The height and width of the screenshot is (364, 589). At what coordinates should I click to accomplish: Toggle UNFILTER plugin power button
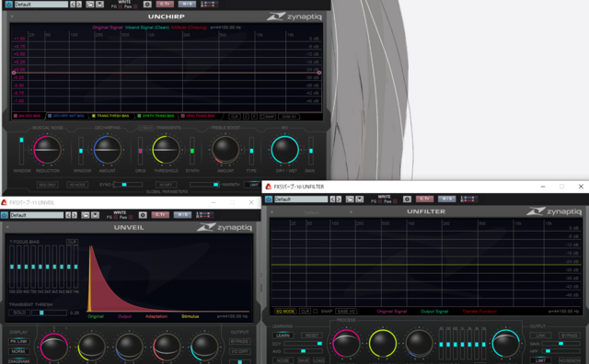(x=269, y=199)
